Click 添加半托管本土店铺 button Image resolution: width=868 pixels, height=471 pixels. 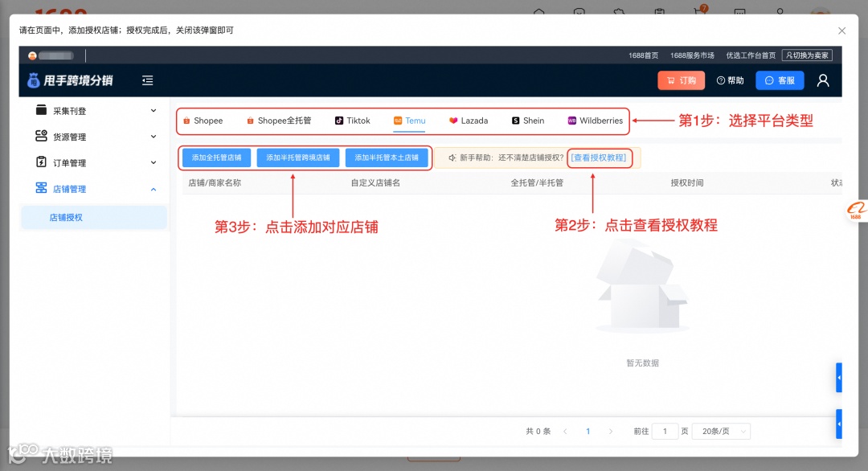pos(387,158)
